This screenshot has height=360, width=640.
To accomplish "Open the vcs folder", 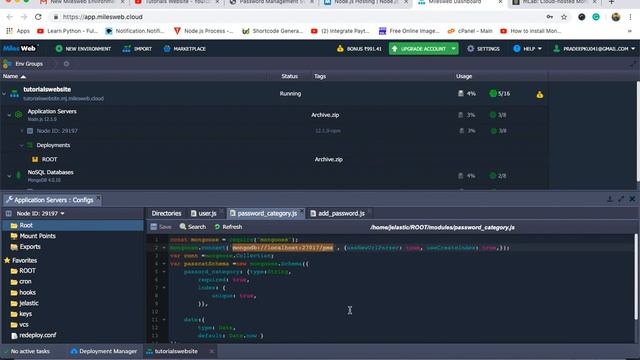I will pos(24,325).
